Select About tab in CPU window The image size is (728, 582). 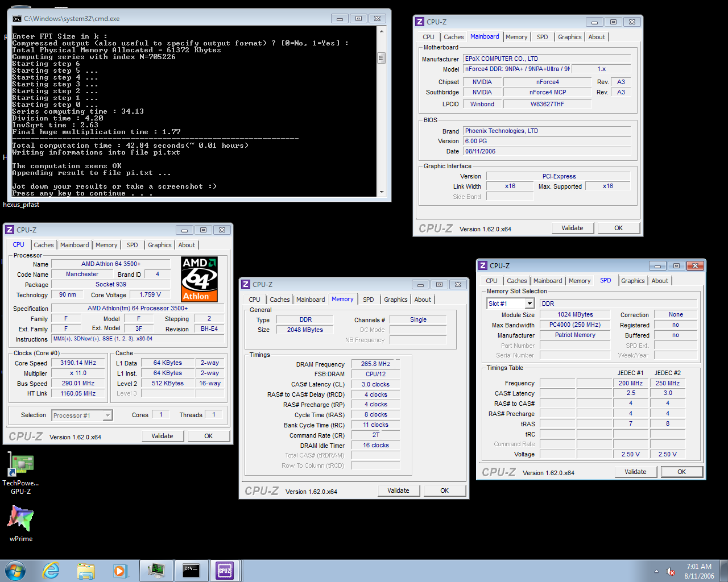coord(187,245)
